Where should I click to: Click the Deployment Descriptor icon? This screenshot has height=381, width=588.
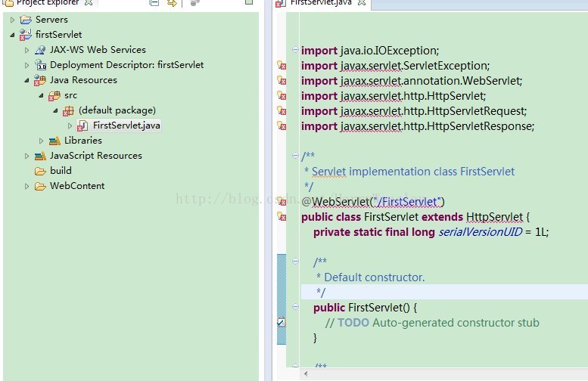41,65
